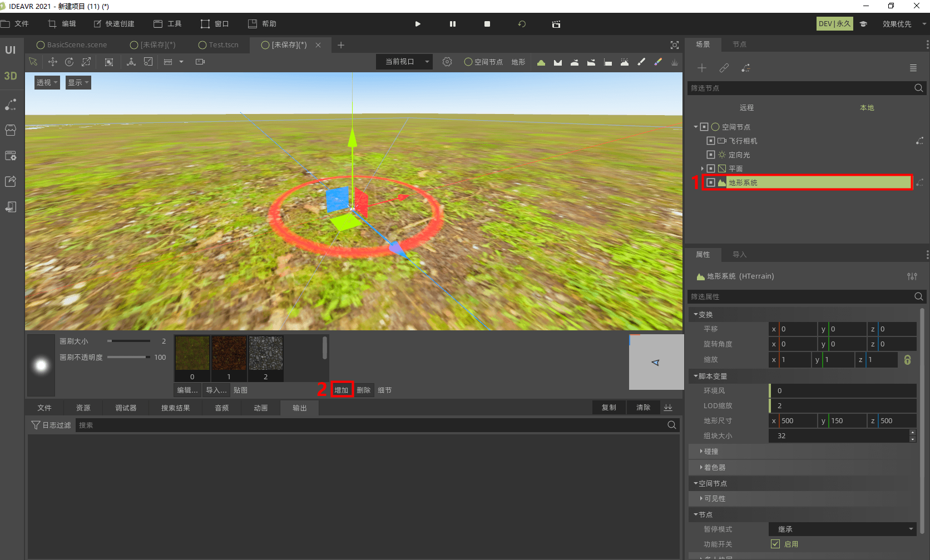Open the store icon in left sidebar

point(11,130)
